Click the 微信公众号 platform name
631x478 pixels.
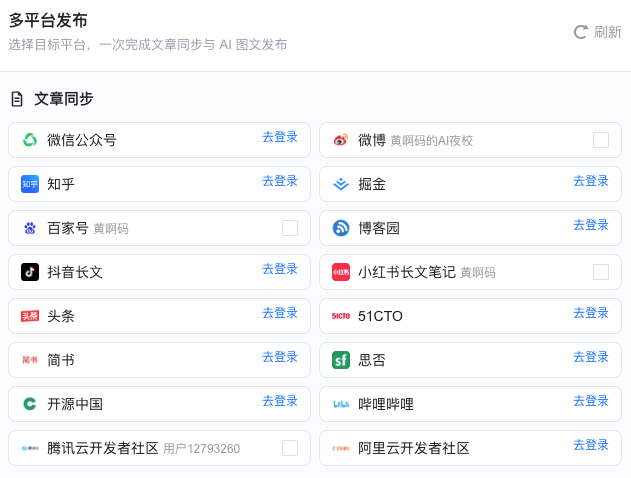click(x=82, y=140)
